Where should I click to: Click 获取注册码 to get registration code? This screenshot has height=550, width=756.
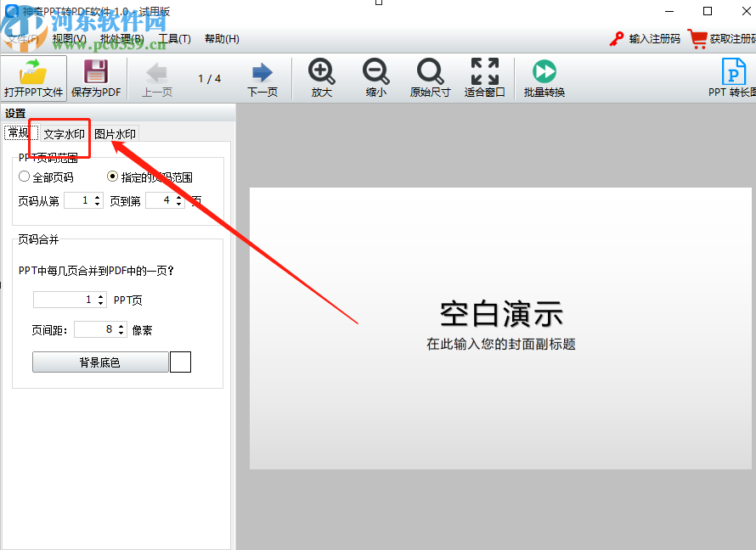726,38
